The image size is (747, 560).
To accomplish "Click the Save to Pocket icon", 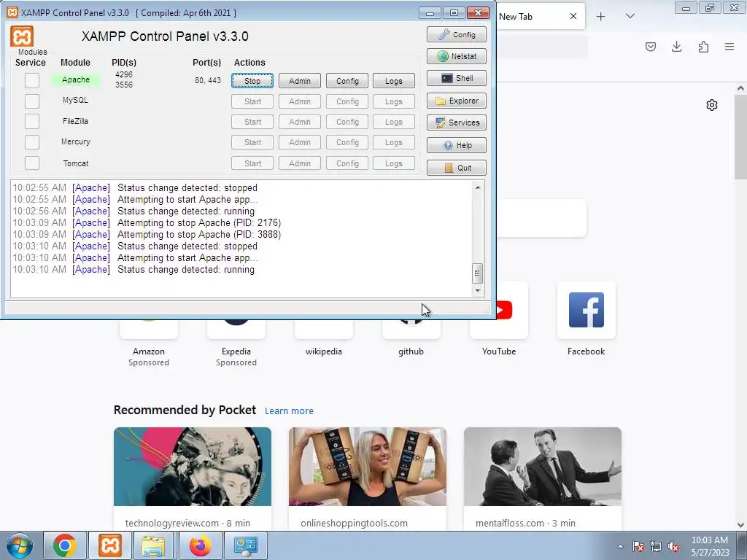I will [651, 47].
